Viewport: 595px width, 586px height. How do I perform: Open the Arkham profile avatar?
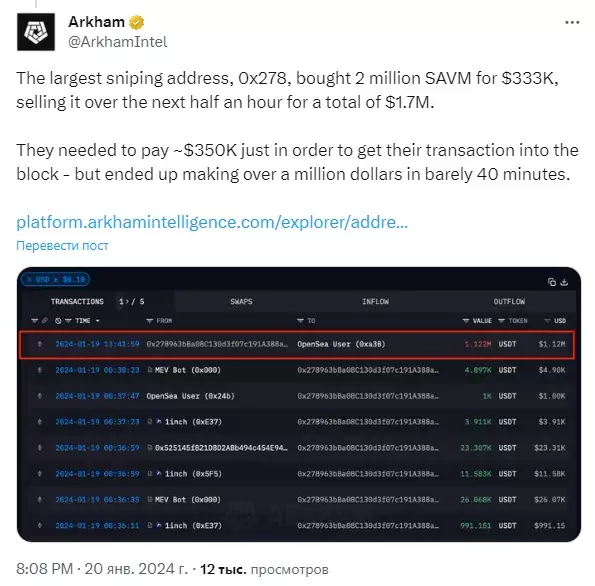36,32
